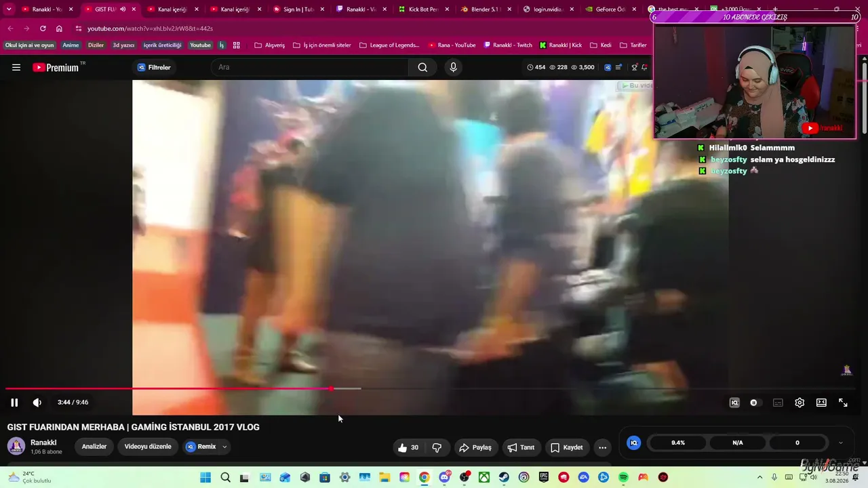Open the Ranakkl - Twitch bookmark
The image size is (868, 488).
pyautogui.click(x=508, y=45)
